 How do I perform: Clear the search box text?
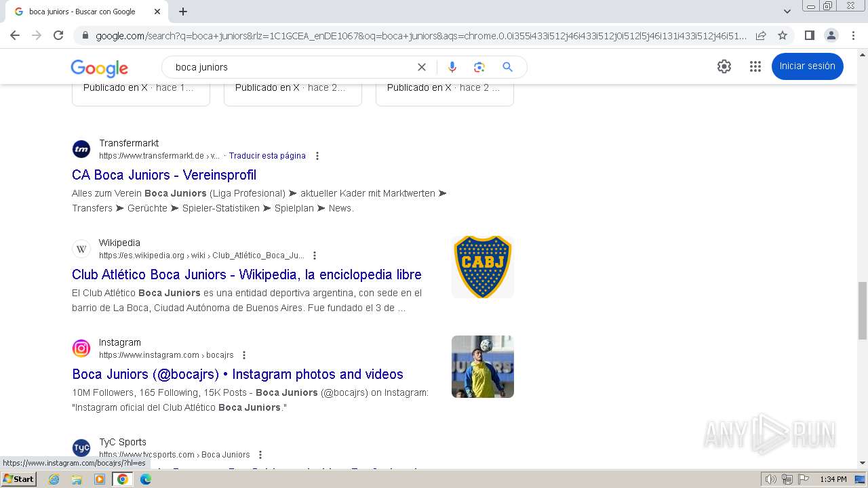point(422,67)
